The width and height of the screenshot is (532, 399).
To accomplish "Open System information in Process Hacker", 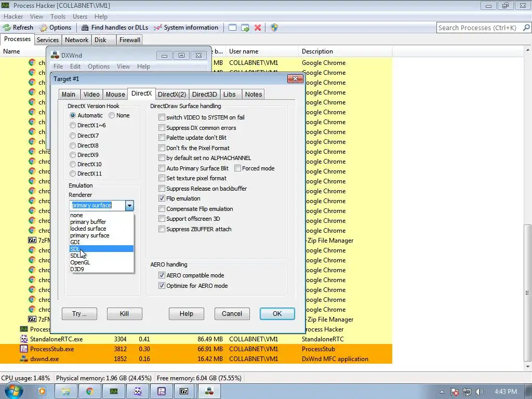I will [x=186, y=28].
